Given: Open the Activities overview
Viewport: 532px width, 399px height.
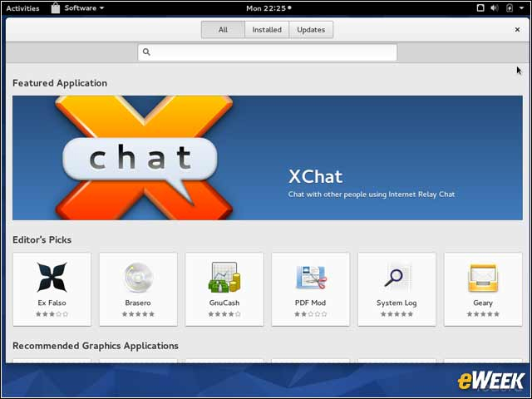Looking at the screenshot, I should click(22, 8).
